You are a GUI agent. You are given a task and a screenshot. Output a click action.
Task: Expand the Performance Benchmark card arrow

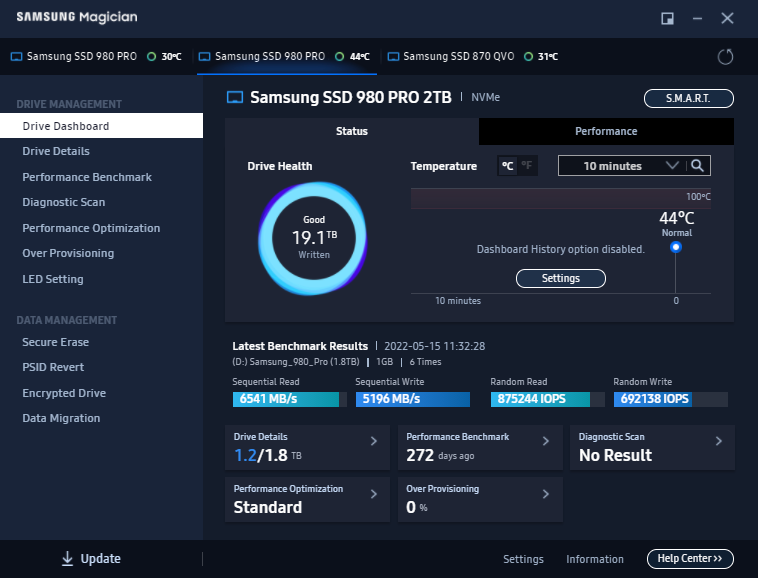click(x=546, y=441)
